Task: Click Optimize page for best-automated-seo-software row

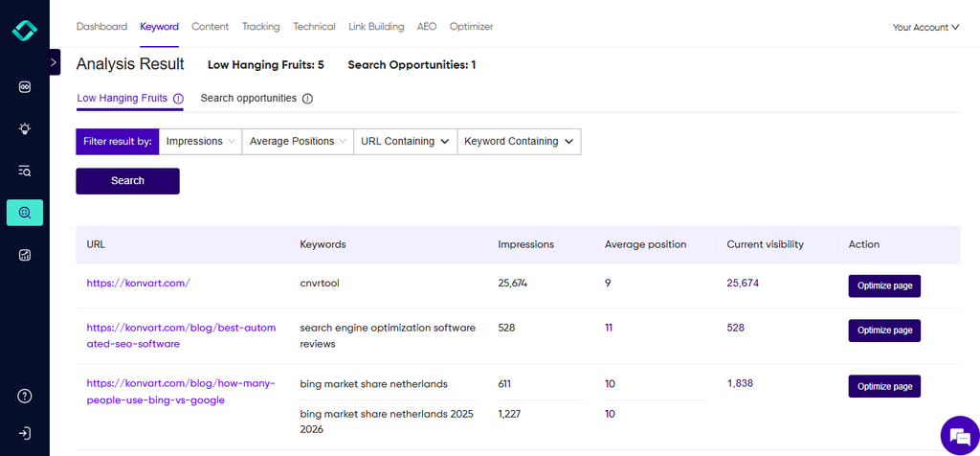Action: (884, 331)
